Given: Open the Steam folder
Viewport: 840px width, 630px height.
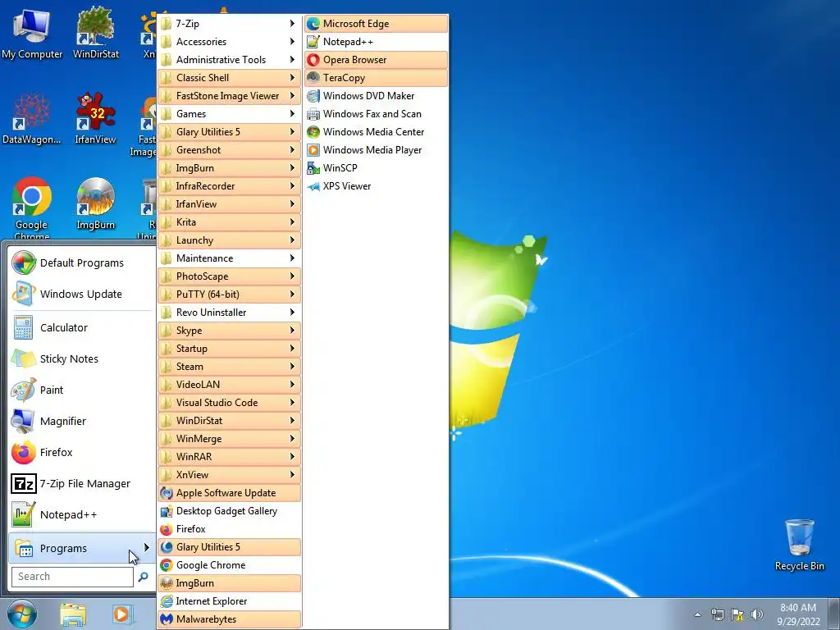Looking at the screenshot, I should pyautogui.click(x=230, y=367).
